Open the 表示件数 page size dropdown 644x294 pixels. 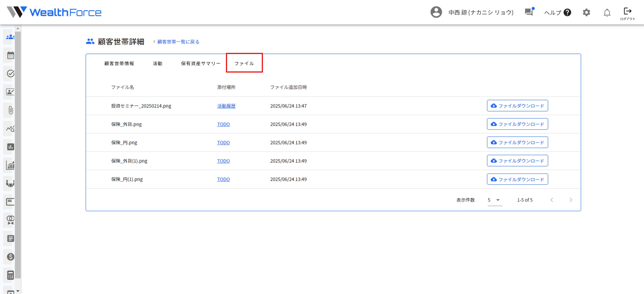coord(495,200)
